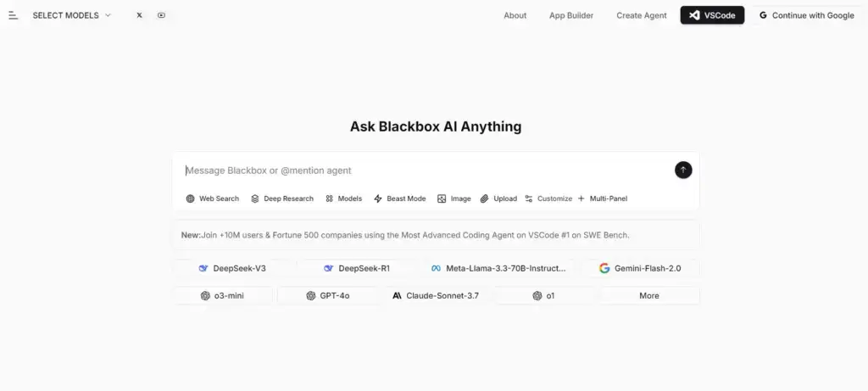Click the VSCode button
Viewport: 868px width, 391px height.
pos(712,15)
